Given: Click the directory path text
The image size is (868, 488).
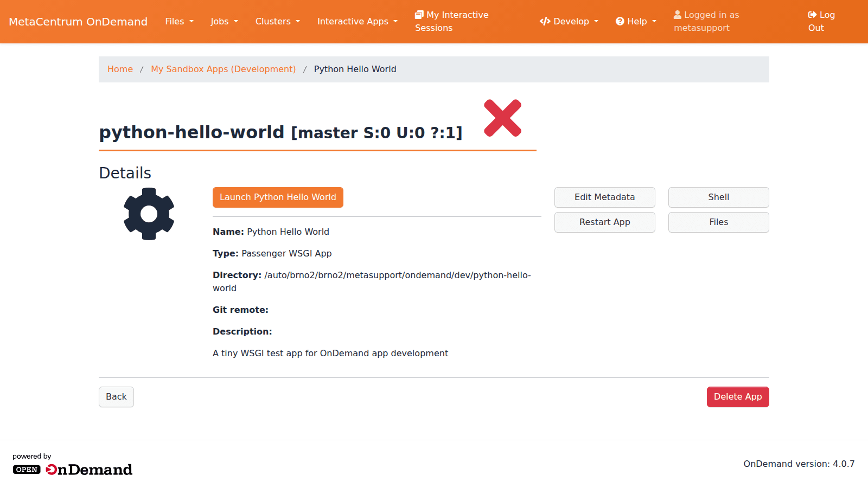Looking at the screenshot, I should [x=372, y=281].
